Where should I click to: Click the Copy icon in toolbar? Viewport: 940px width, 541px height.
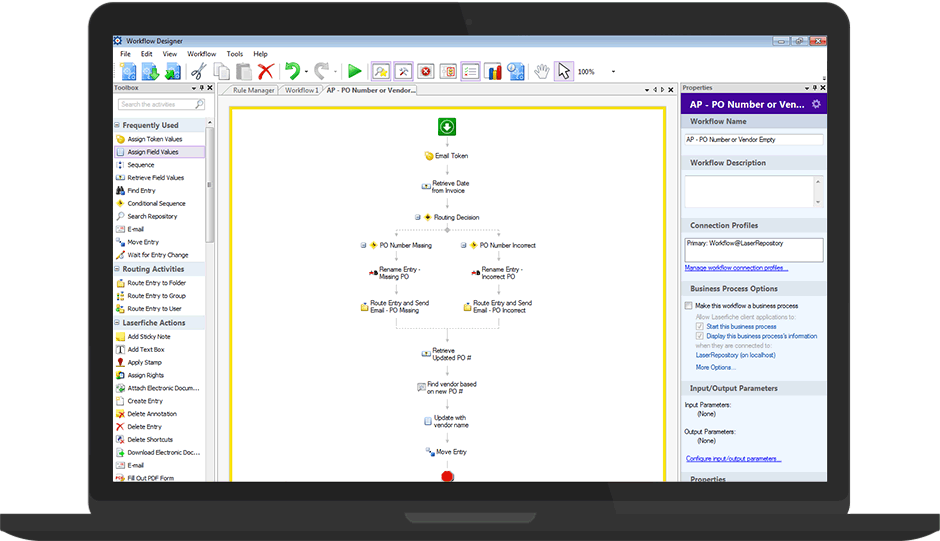tap(222, 71)
